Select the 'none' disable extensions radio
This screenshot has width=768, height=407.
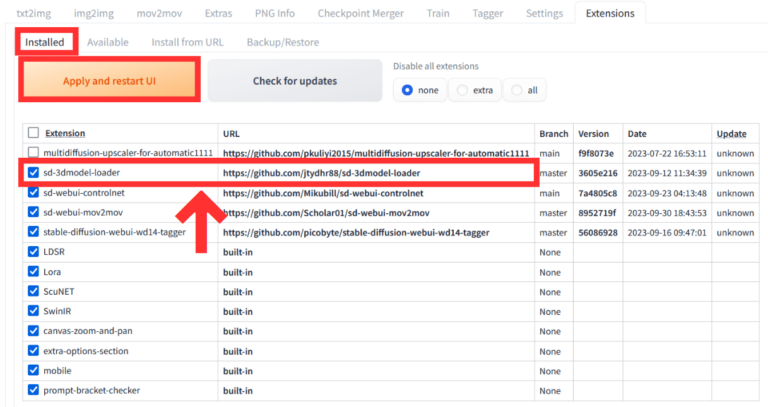[x=420, y=90]
